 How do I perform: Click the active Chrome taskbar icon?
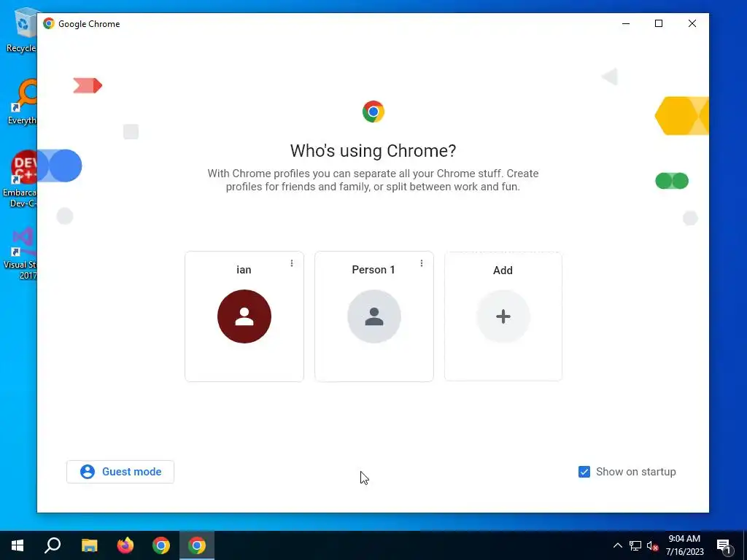[197, 545]
